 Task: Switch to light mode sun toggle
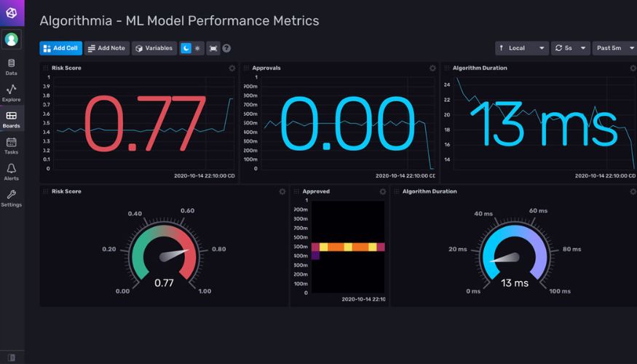pos(197,48)
